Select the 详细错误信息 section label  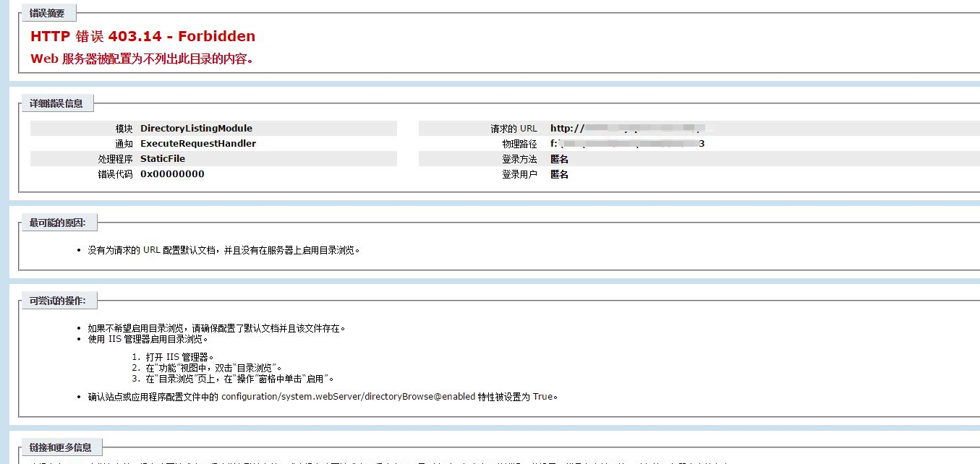(56, 103)
